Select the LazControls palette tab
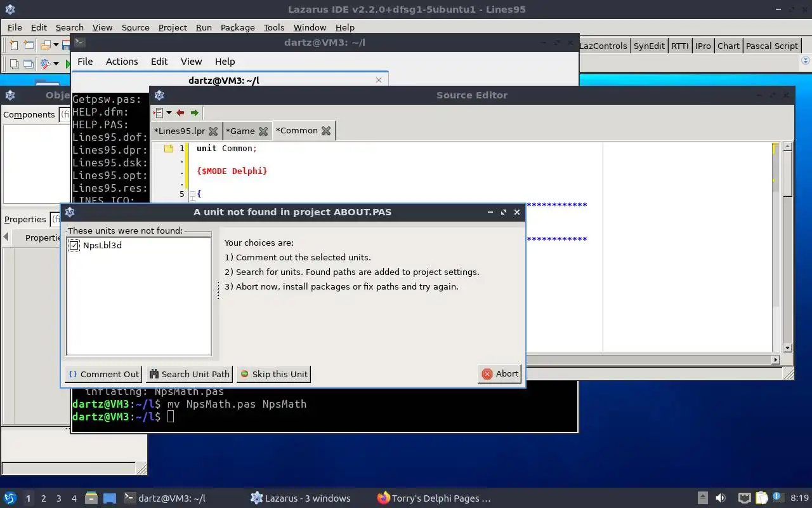The height and width of the screenshot is (508, 812). tap(603, 46)
